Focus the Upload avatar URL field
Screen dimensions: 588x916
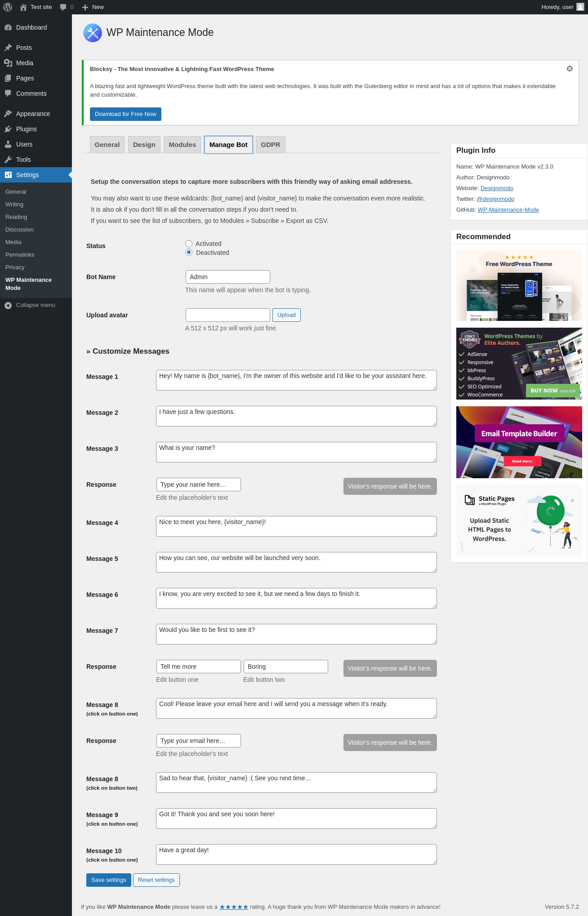point(228,315)
